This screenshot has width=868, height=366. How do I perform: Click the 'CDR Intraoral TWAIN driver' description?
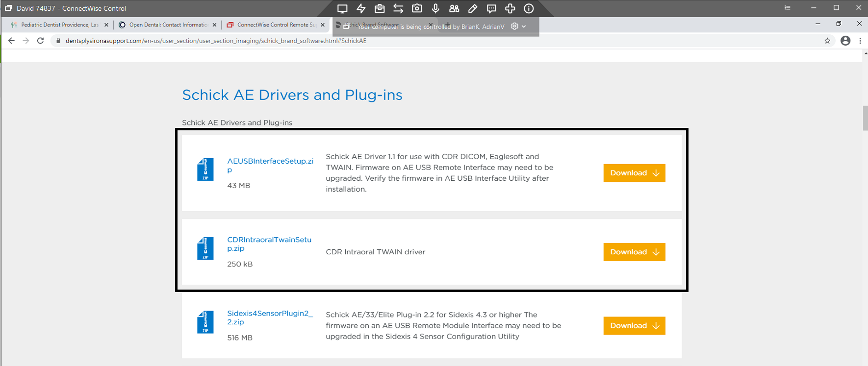[376, 252]
